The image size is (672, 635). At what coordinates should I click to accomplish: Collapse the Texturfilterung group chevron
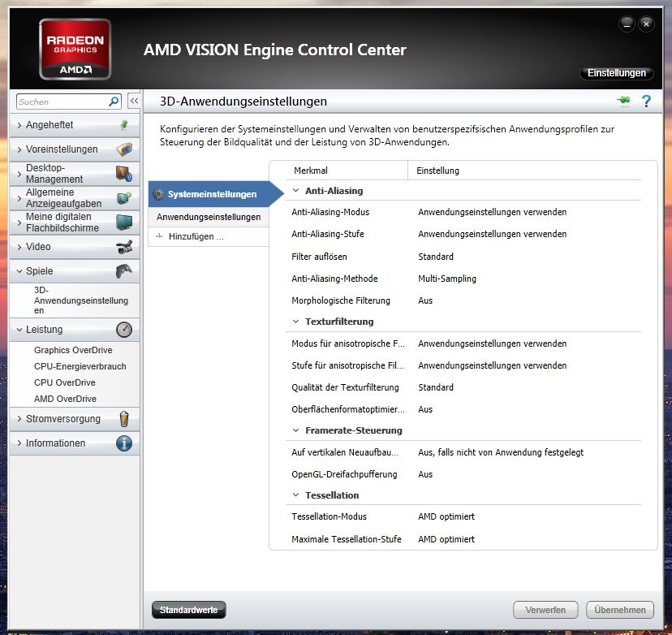point(295,322)
